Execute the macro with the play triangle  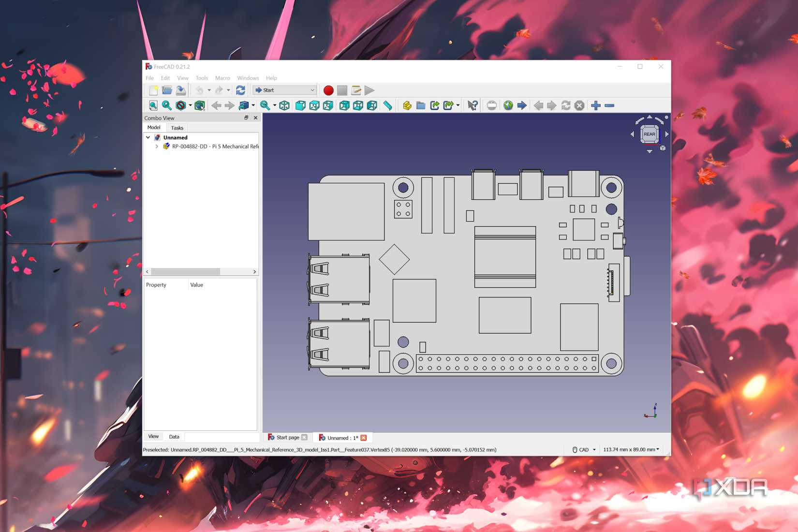click(x=369, y=90)
